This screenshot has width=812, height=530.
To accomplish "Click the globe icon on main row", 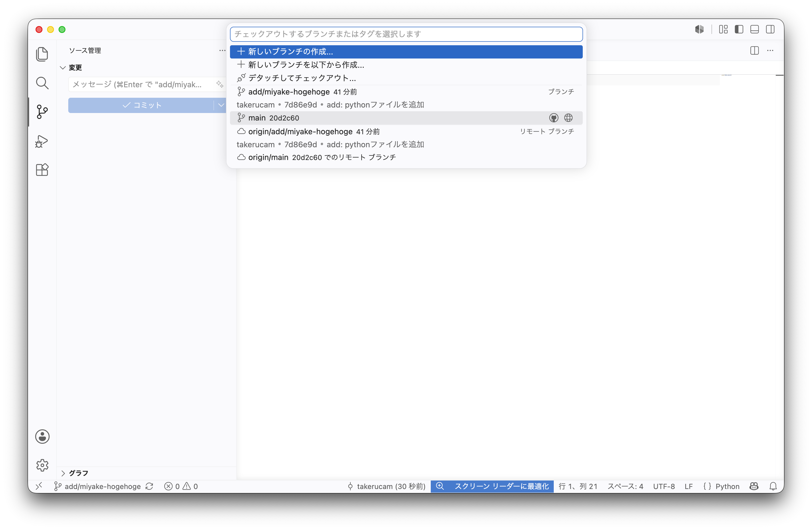I will coord(568,118).
